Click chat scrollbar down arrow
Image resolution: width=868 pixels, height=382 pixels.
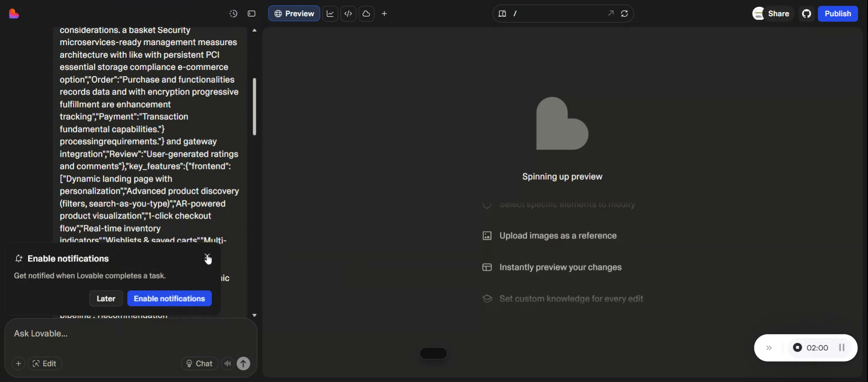point(255,315)
